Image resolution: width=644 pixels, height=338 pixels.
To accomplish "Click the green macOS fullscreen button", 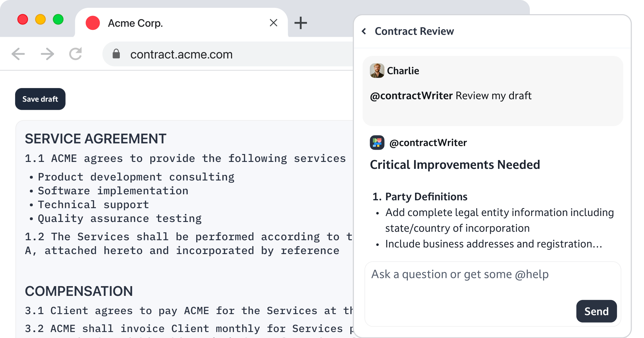I will point(58,19).
